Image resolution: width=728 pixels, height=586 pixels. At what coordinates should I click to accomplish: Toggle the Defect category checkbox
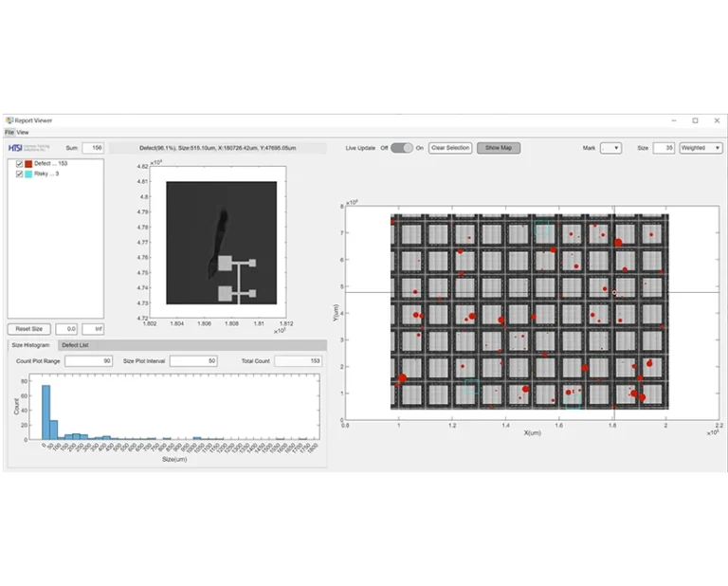pos(20,163)
